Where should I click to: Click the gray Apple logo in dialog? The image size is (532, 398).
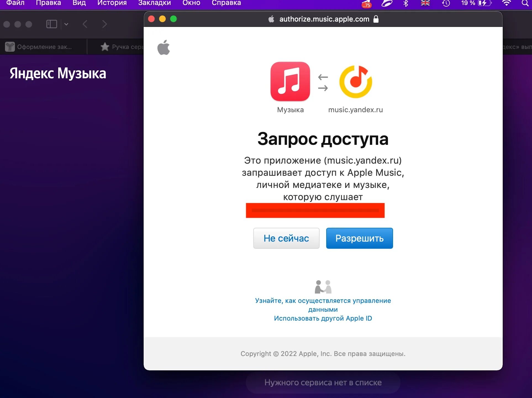164,48
